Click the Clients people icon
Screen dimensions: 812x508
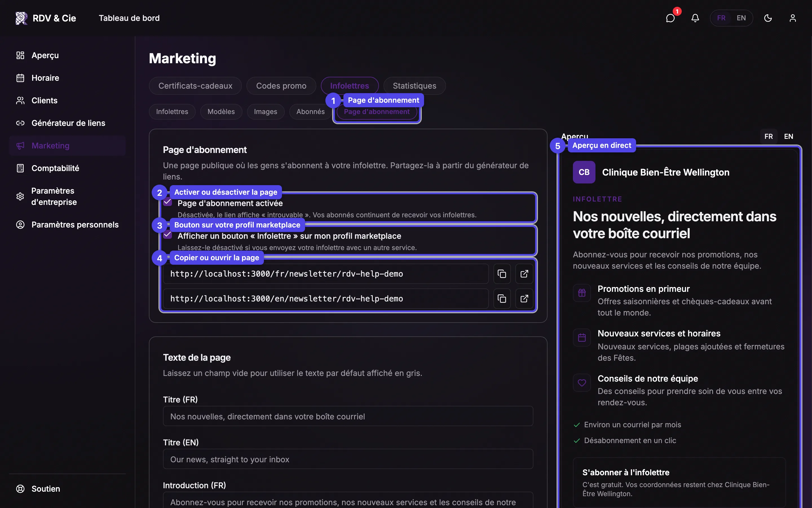20,100
